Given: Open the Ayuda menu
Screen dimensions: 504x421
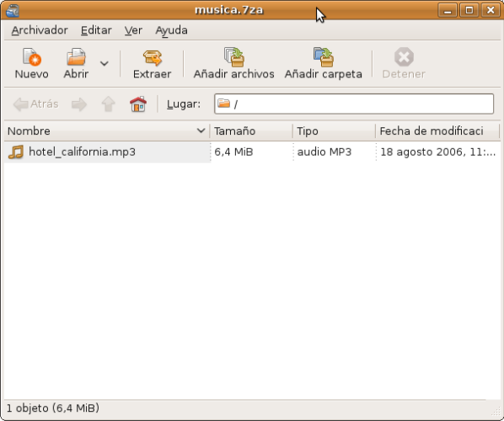Looking at the screenshot, I should click(171, 30).
